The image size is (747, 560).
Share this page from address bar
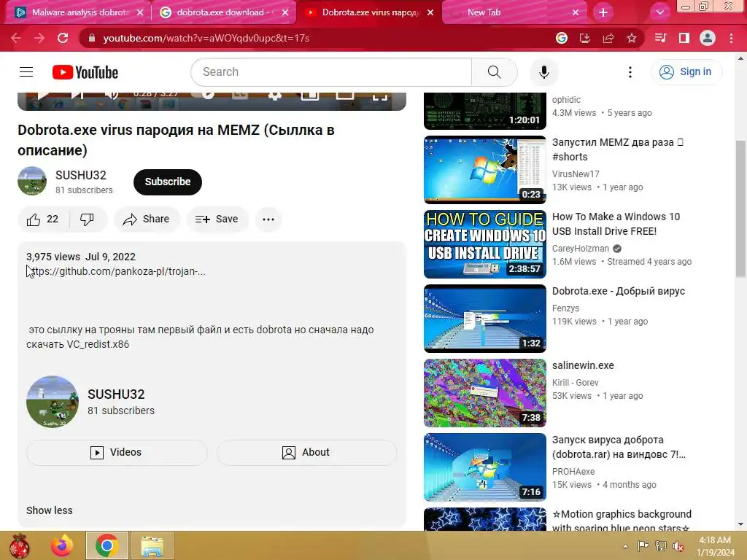[608, 38]
